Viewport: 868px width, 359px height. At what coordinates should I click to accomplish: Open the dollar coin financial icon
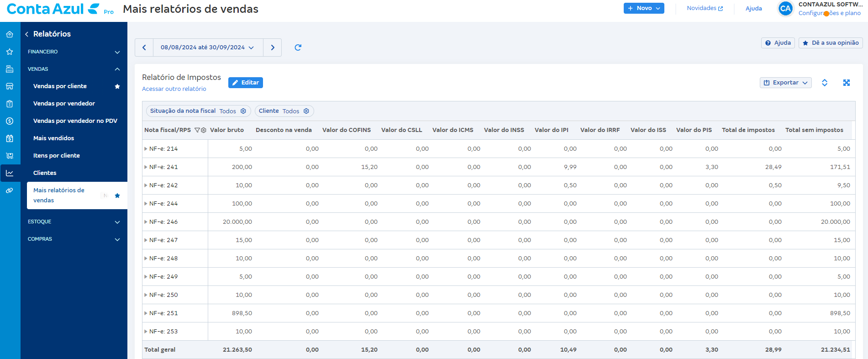point(10,121)
